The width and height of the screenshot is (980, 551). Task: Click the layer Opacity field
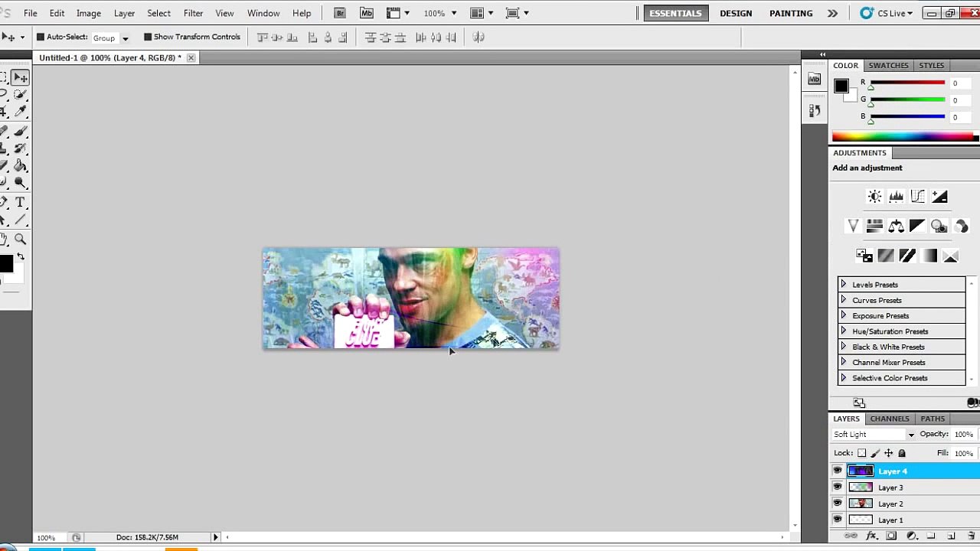coord(964,435)
